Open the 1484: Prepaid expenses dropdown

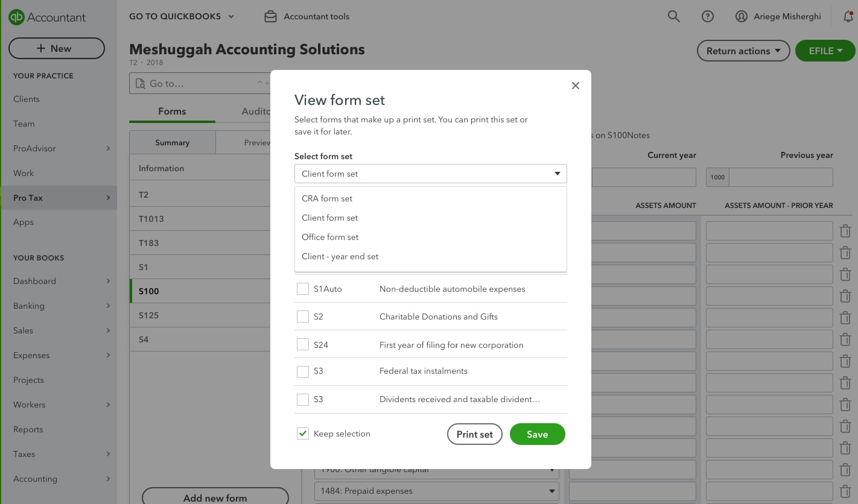(437, 491)
